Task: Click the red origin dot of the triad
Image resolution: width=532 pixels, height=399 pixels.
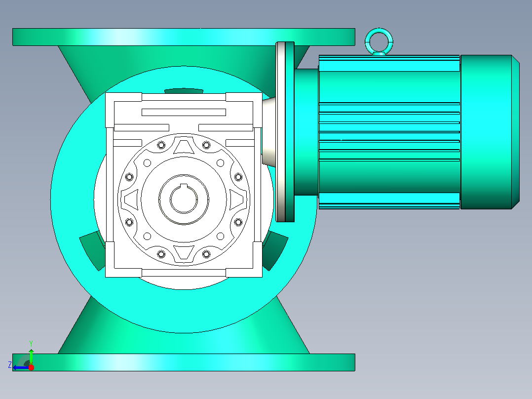Action: tap(31, 367)
